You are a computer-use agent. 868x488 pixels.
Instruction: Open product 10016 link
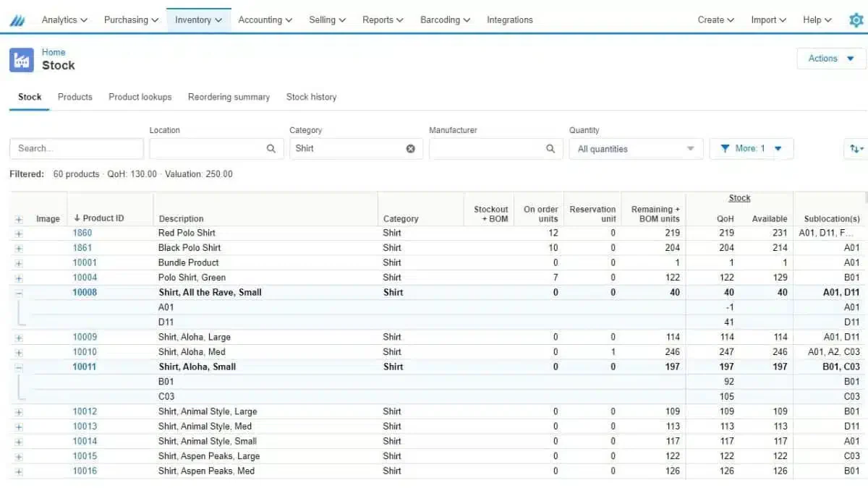pos(85,471)
